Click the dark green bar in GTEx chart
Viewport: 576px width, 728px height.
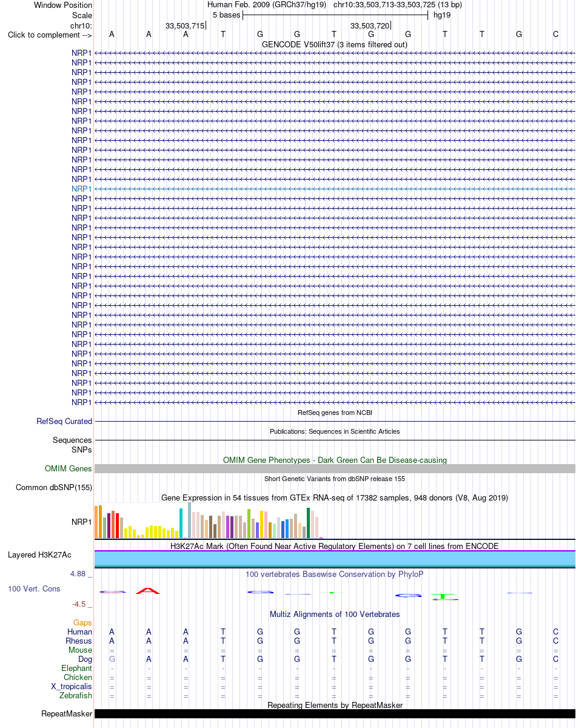308,523
